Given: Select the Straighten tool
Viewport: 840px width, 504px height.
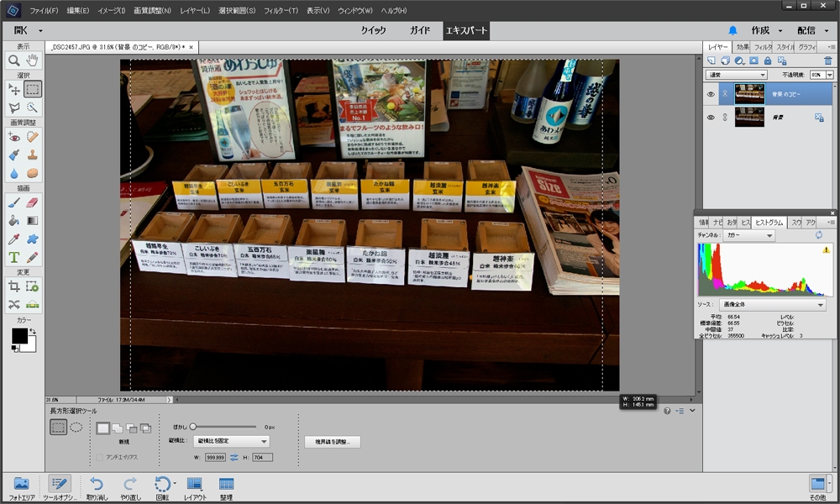Looking at the screenshot, I should [x=32, y=305].
